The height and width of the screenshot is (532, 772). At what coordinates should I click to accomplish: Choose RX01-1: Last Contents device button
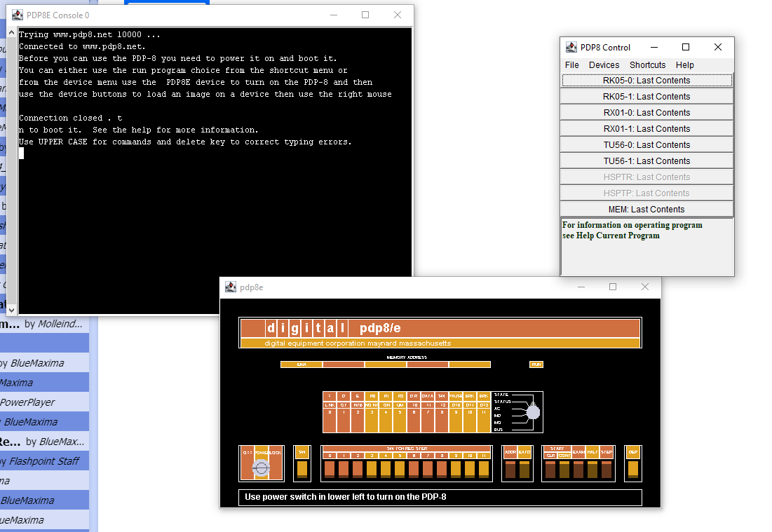coord(646,129)
